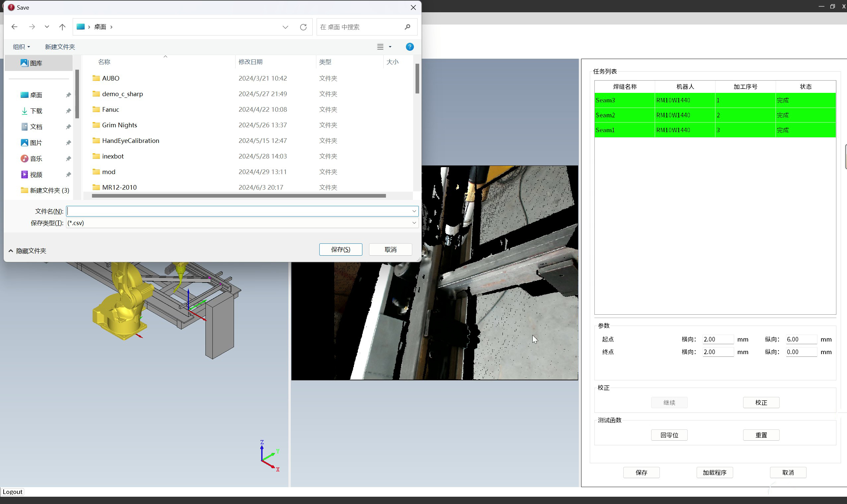Click 保存 at the panel bottom

click(641, 473)
